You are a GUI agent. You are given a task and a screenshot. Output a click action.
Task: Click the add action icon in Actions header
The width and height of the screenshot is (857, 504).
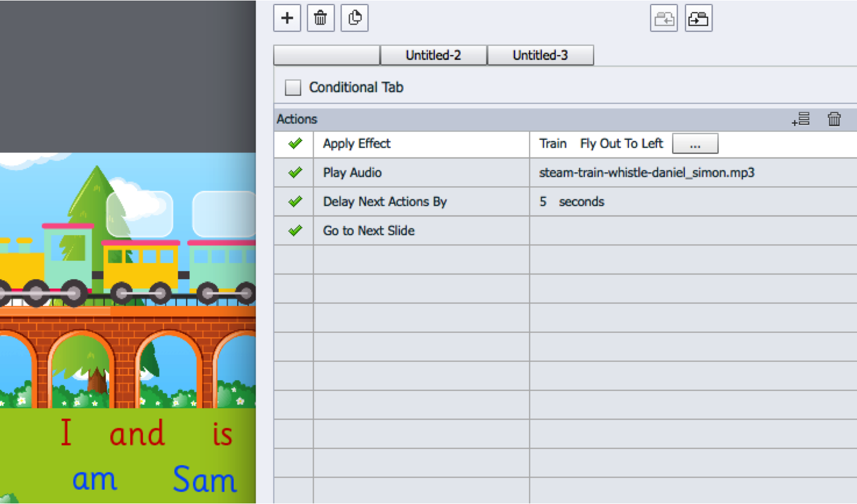[x=800, y=119]
